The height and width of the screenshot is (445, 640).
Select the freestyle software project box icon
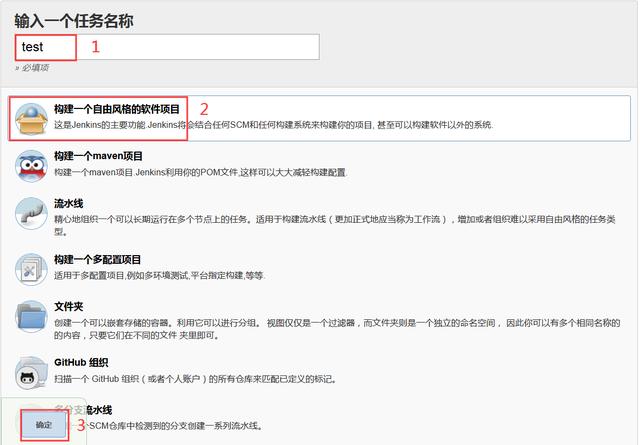tap(31, 119)
